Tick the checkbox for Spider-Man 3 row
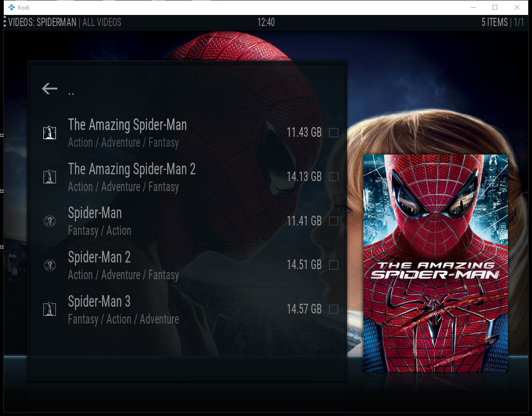 click(x=334, y=309)
